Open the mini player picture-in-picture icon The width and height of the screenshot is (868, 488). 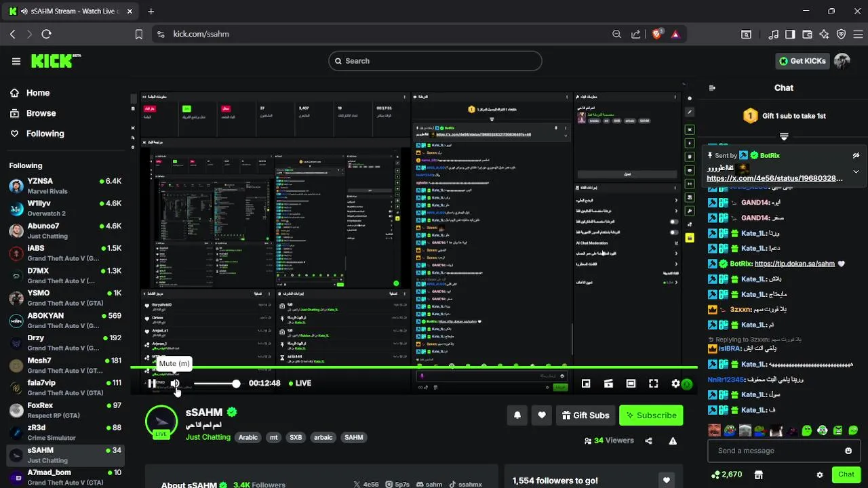pos(586,384)
